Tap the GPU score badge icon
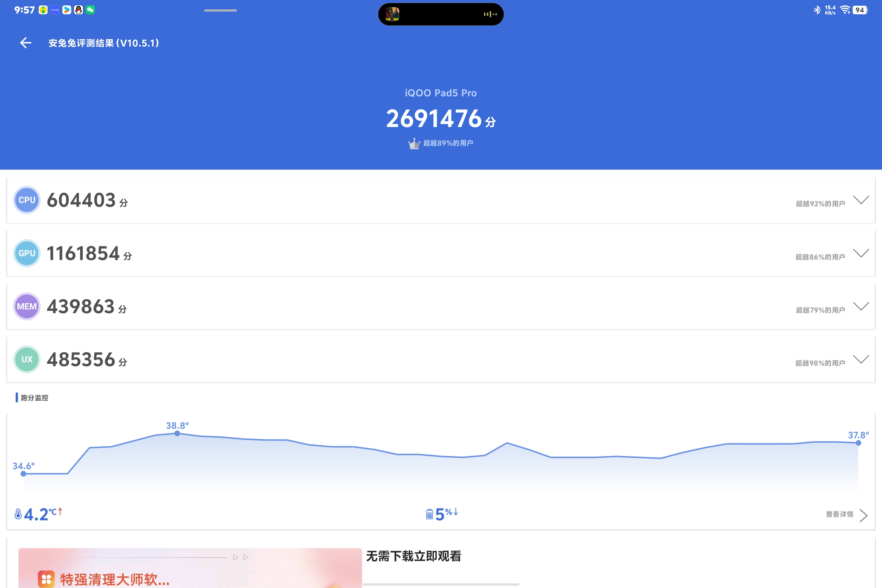 tap(26, 253)
